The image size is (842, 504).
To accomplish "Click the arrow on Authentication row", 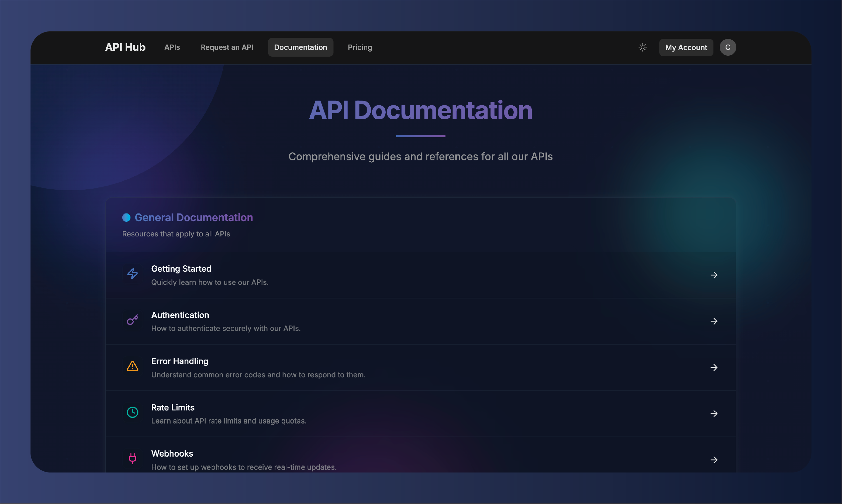I will tap(714, 321).
